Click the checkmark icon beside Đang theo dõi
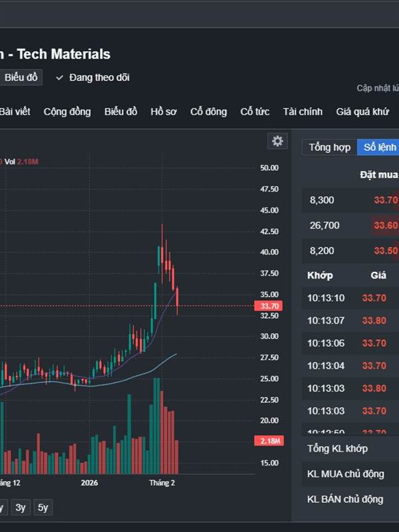 point(60,78)
